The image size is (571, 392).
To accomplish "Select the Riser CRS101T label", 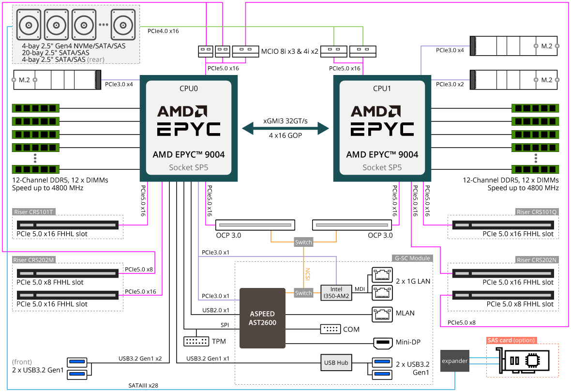I will (34, 211).
